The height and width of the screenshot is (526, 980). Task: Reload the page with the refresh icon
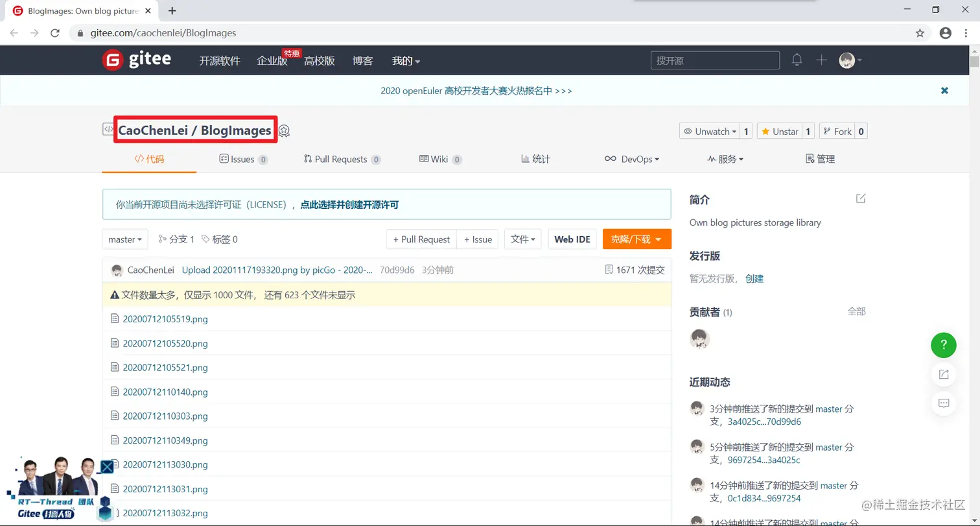pyautogui.click(x=55, y=32)
